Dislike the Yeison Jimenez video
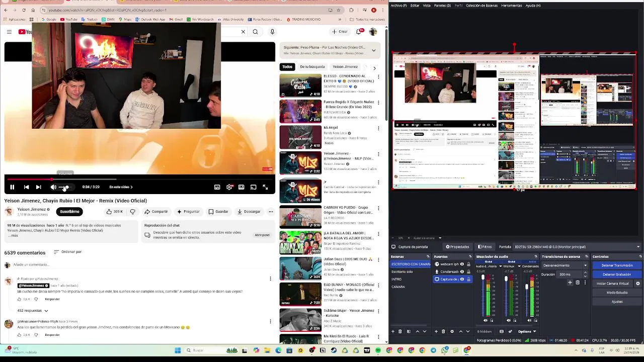The height and width of the screenshot is (362, 644). (132, 212)
